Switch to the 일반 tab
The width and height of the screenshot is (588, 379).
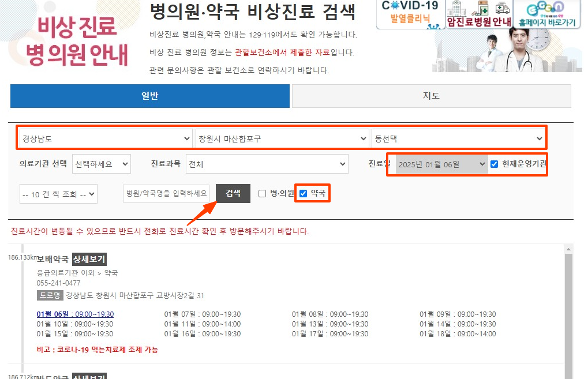click(x=150, y=96)
